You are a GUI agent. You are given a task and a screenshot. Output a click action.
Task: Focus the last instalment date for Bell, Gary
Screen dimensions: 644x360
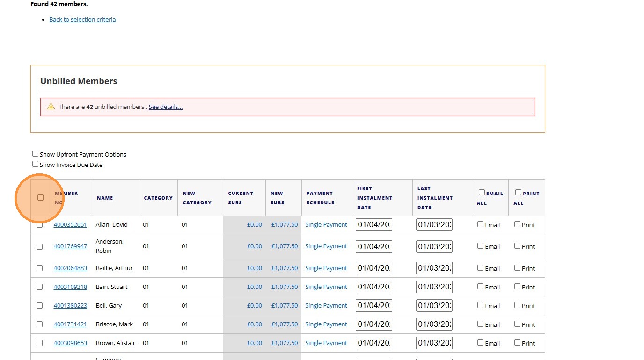pyautogui.click(x=434, y=305)
